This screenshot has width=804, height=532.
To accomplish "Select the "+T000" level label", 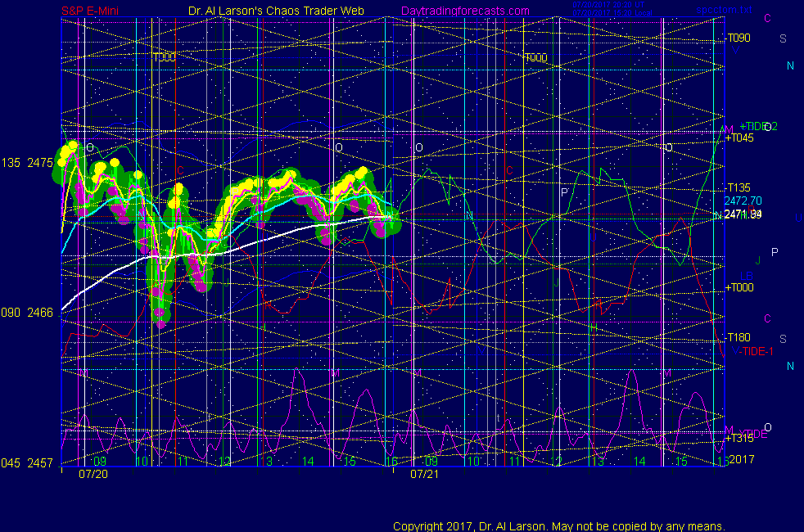I will pos(739,287).
